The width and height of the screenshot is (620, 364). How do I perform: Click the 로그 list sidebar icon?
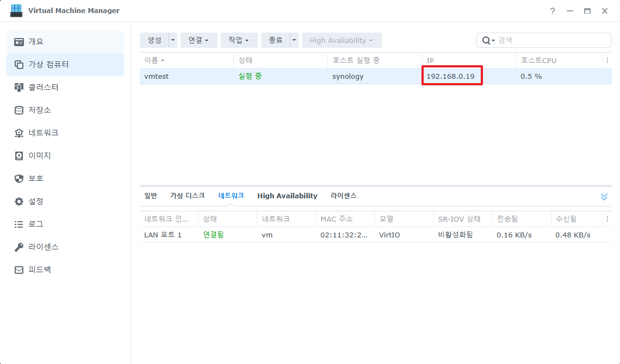(x=19, y=224)
